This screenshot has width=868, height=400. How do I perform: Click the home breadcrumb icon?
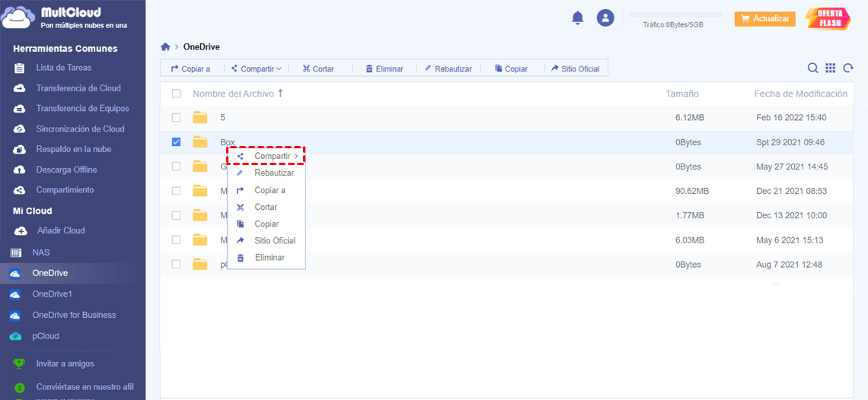(x=165, y=47)
